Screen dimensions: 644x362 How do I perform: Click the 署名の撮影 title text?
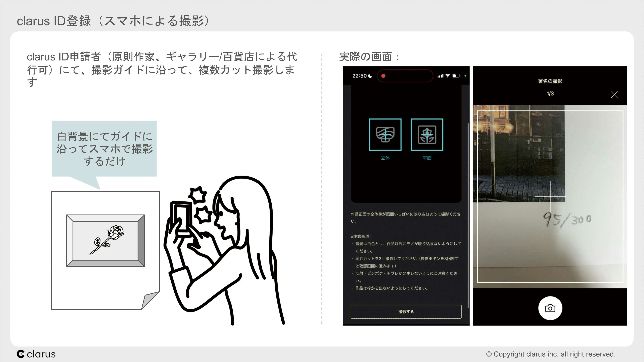tap(550, 81)
